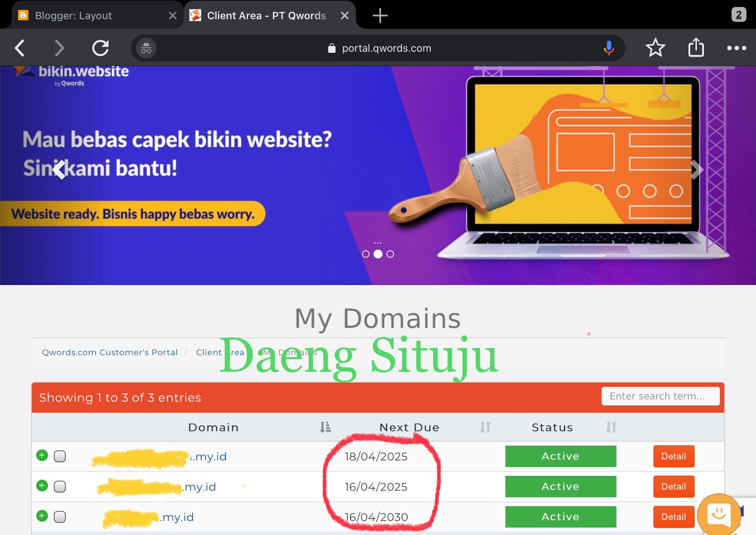Check the box for the 16/04/2030 domain
Image resolution: width=756 pixels, height=535 pixels.
tap(60, 517)
